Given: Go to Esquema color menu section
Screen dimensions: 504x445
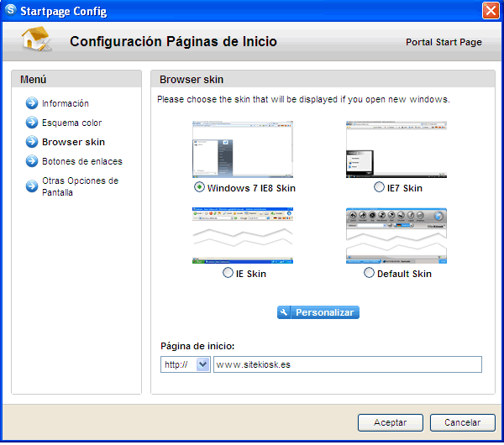Looking at the screenshot, I should point(71,123).
